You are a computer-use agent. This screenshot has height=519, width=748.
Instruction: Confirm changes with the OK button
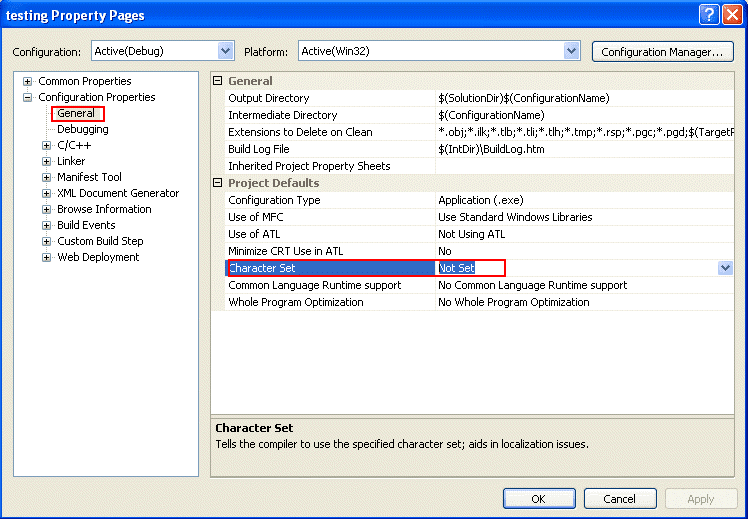tap(539, 498)
